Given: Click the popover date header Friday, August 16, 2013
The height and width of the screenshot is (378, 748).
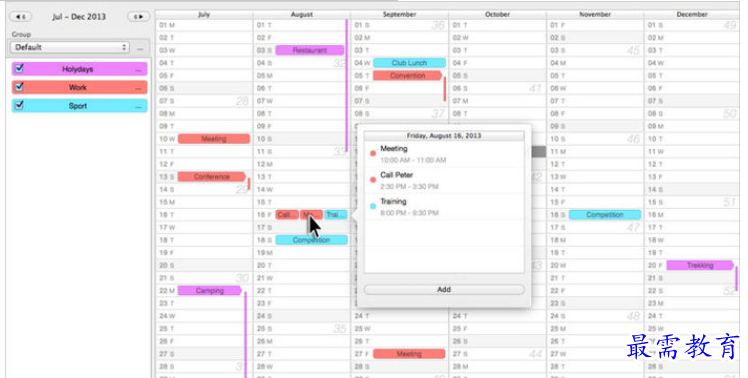Looking at the screenshot, I should coord(444,136).
